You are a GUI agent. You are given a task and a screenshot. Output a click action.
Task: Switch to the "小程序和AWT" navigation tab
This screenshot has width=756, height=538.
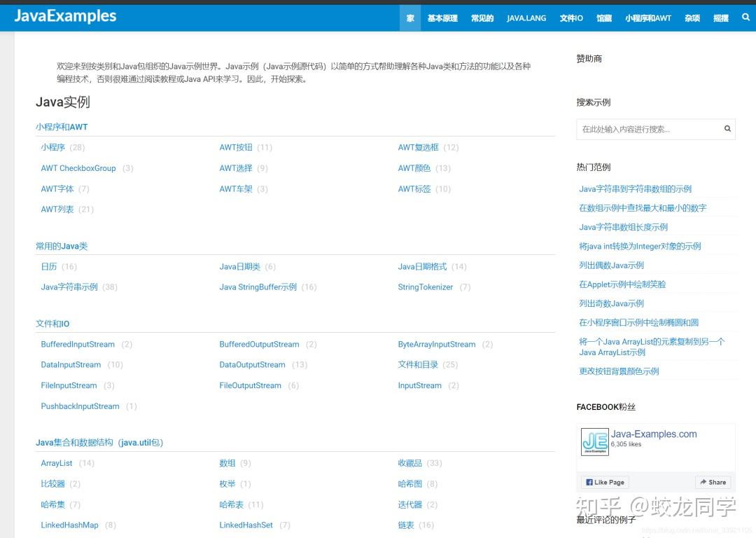click(x=647, y=18)
